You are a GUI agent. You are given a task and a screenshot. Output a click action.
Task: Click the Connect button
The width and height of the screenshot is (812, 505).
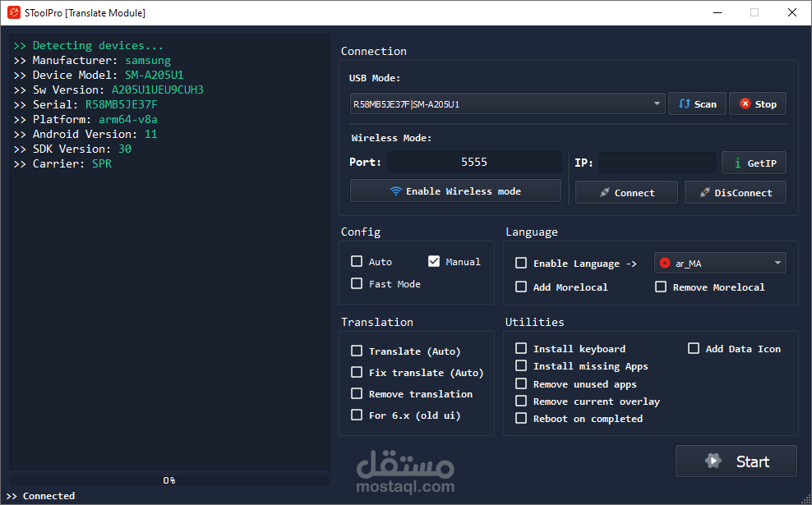(x=626, y=192)
